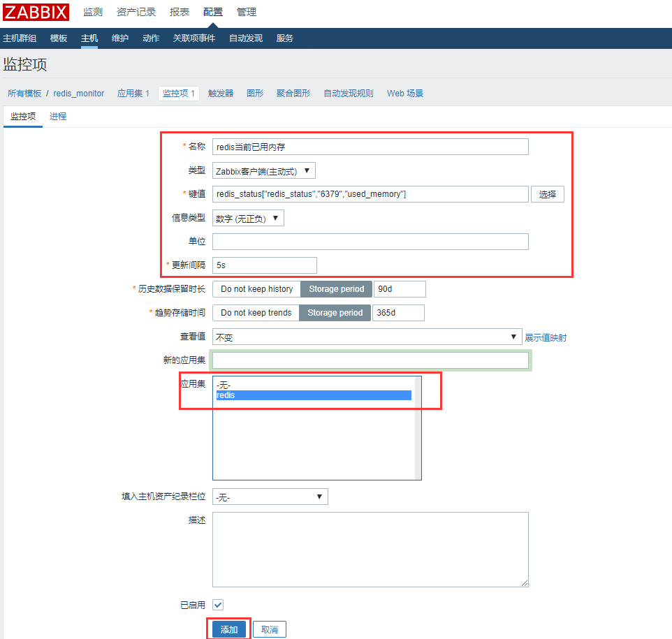Image resolution: width=672 pixels, height=639 pixels.
Task: Open 图形 link
Action: 255,94
